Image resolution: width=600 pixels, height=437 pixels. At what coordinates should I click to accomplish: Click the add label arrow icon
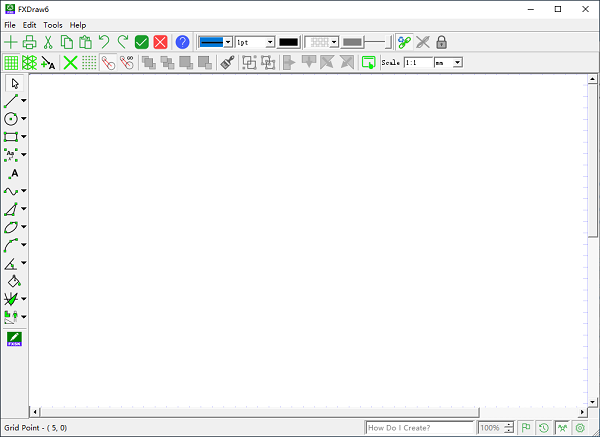48,62
